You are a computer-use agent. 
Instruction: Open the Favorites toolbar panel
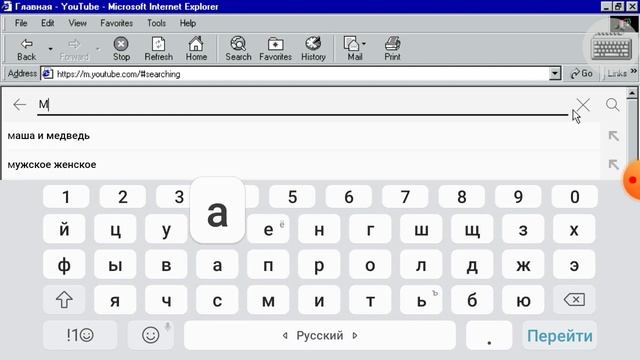(x=276, y=49)
